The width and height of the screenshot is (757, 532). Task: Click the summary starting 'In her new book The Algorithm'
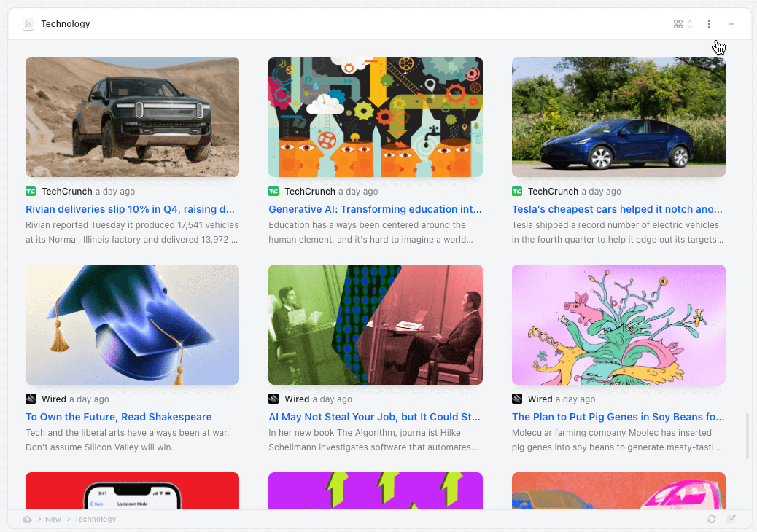click(373, 440)
